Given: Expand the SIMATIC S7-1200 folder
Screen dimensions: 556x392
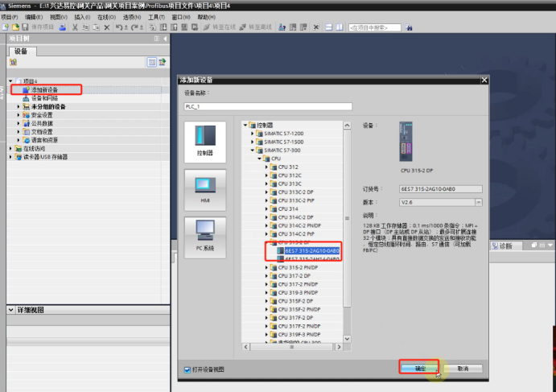Looking at the screenshot, I should coord(253,134).
